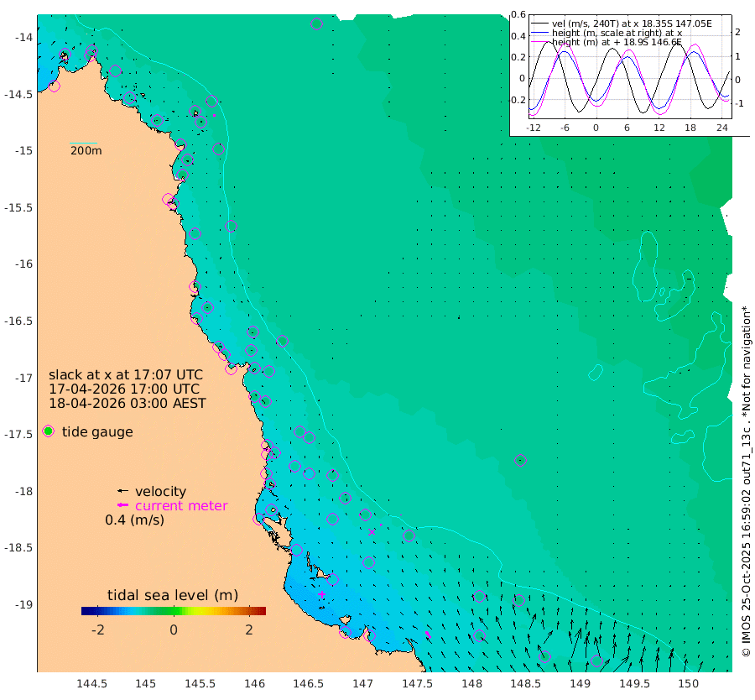755x700 pixels.
Task: Click the tide gauge legend symbol
Action: pos(48,431)
